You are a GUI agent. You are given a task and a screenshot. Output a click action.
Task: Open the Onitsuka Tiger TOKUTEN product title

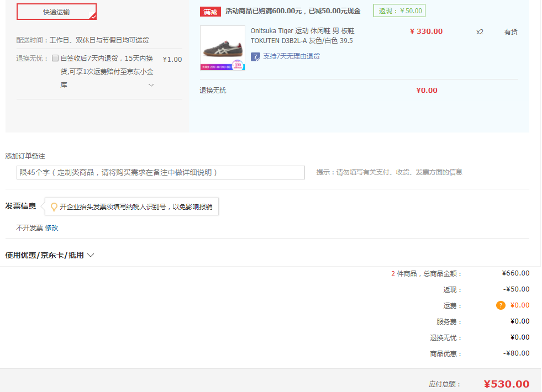(x=302, y=35)
